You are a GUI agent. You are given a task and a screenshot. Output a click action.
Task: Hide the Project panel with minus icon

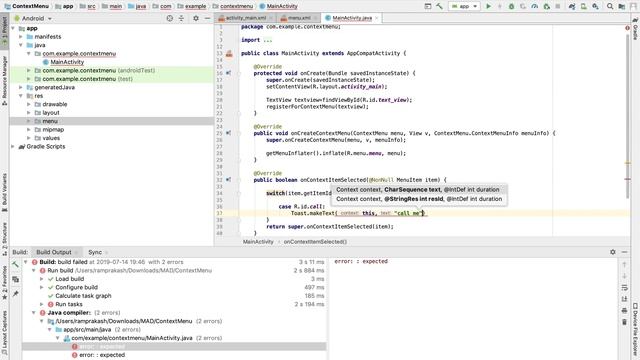[x=207, y=18]
